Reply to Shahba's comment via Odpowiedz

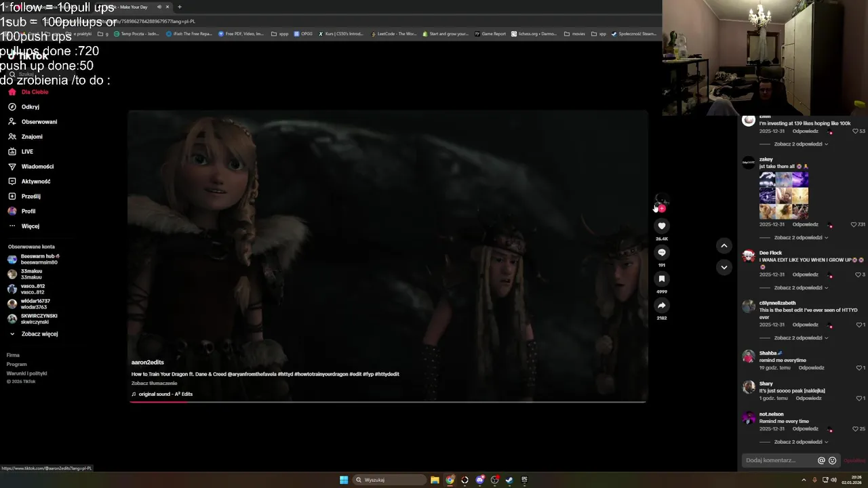tap(811, 368)
